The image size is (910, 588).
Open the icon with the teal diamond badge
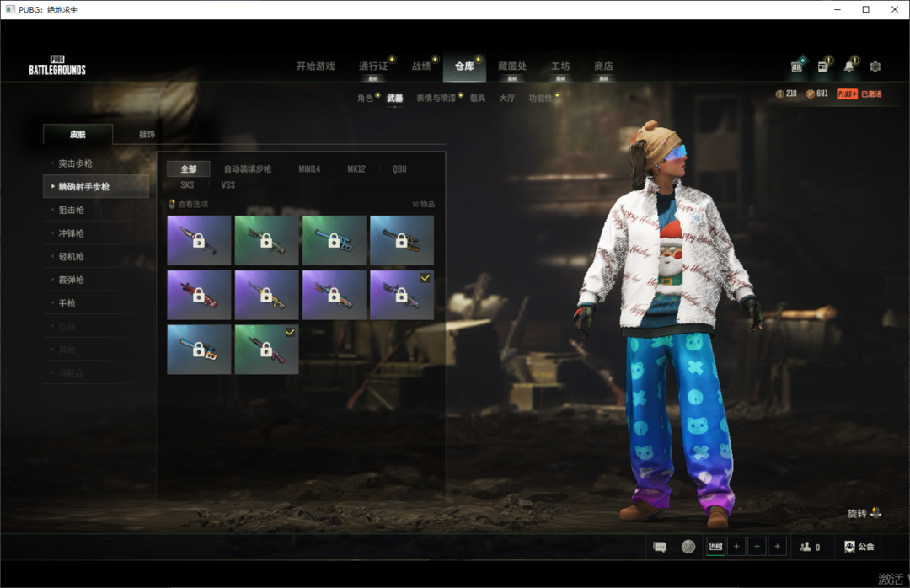tap(797, 67)
